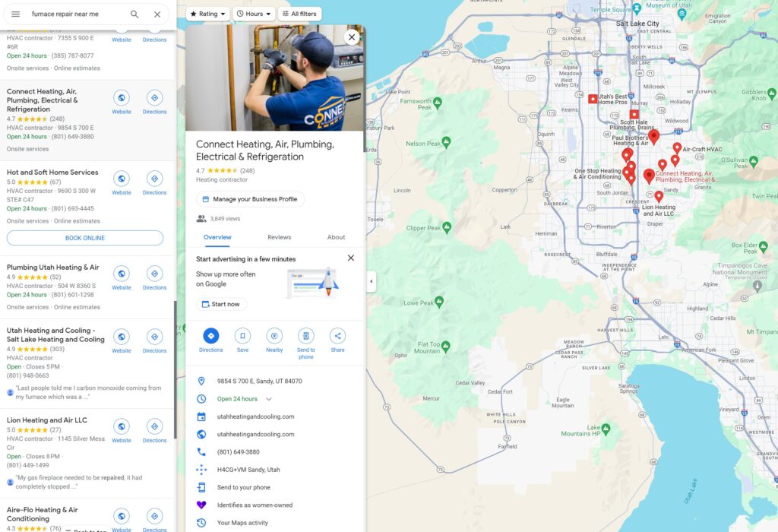778x532 pixels.
Task: Click the Nelson Peak map marker
Action: coord(446,142)
